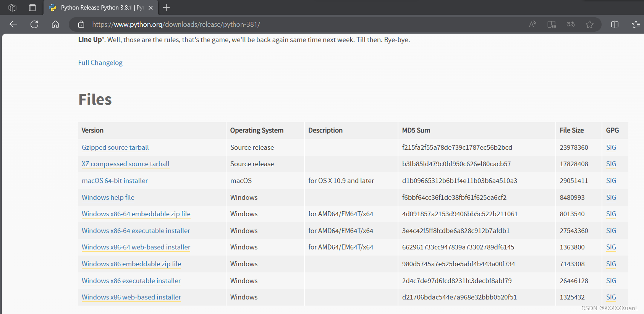Image resolution: width=644 pixels, height=314 pixels.
Task: Open SIG for x86-64 web-based installer
Action: pyautogui.click(x=611, y=247)
